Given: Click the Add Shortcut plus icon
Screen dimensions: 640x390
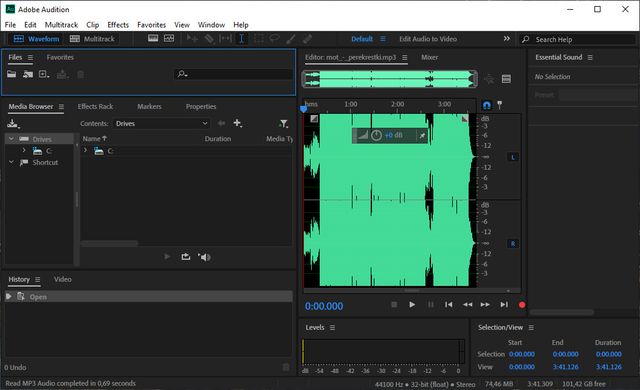Looking at the screenshot, I should coord(238,123).
